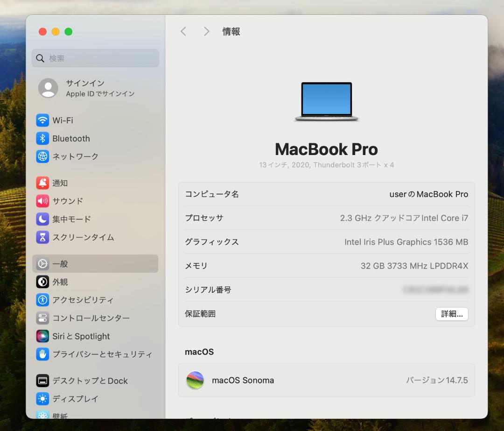
Task: Click the 一般 gear icon
Action: pos(42,264)
